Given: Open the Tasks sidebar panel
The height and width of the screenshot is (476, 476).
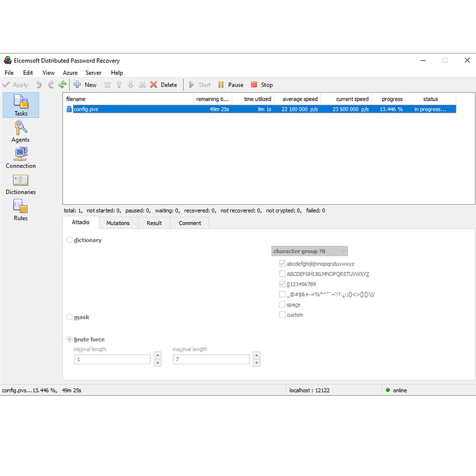Looking at the screenshot, I should tap(21, 105).
